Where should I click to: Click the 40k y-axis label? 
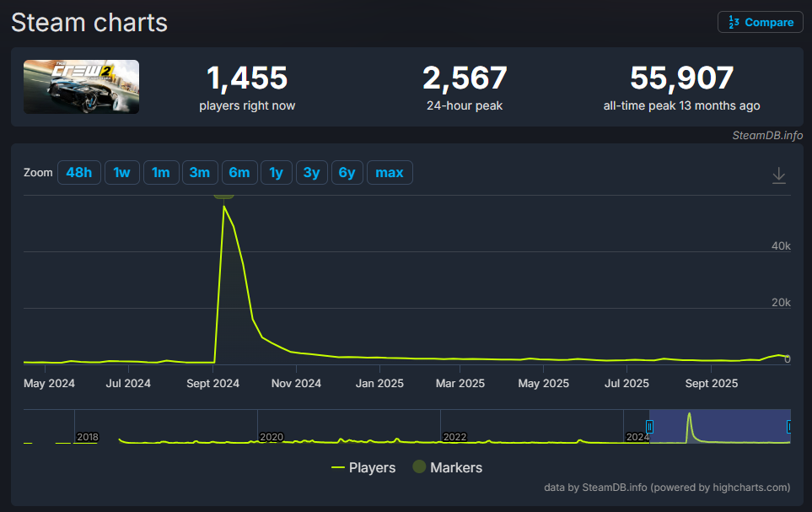coord(781,245)
